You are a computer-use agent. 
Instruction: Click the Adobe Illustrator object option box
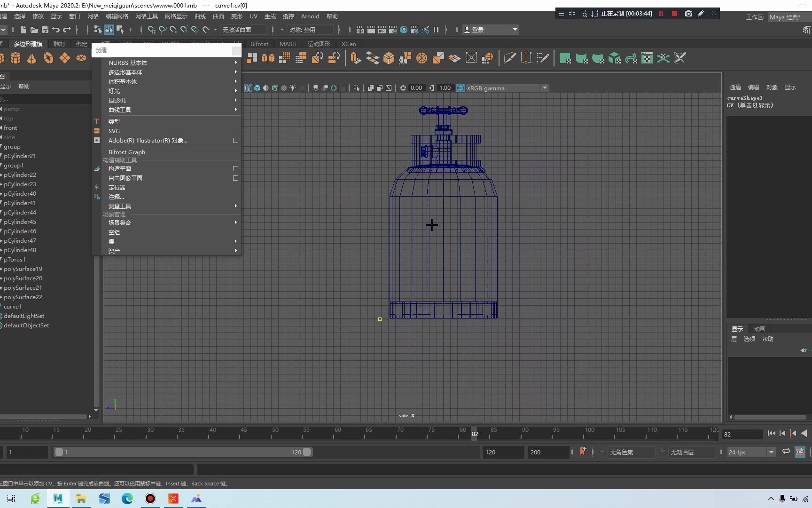(x=235, y=140)
